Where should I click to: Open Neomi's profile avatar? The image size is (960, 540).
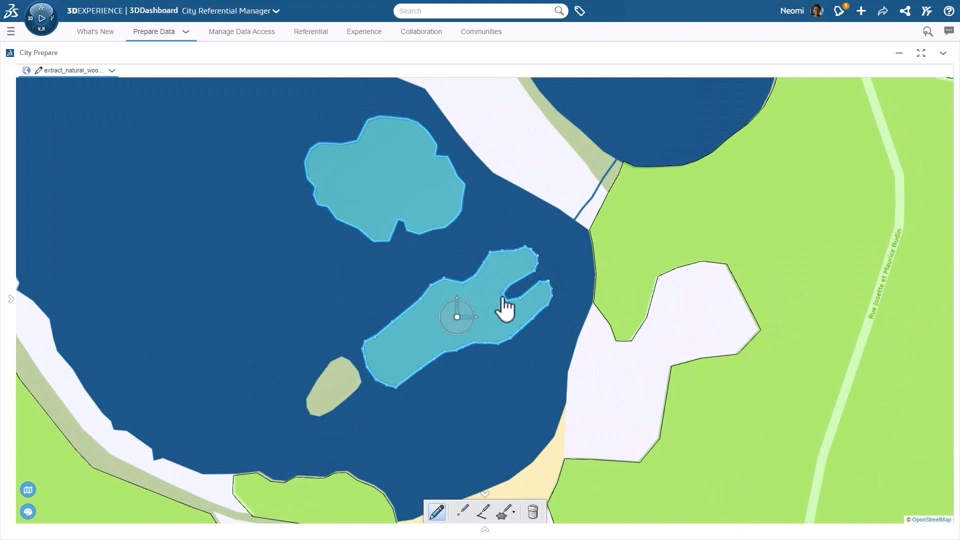[817, 11]
